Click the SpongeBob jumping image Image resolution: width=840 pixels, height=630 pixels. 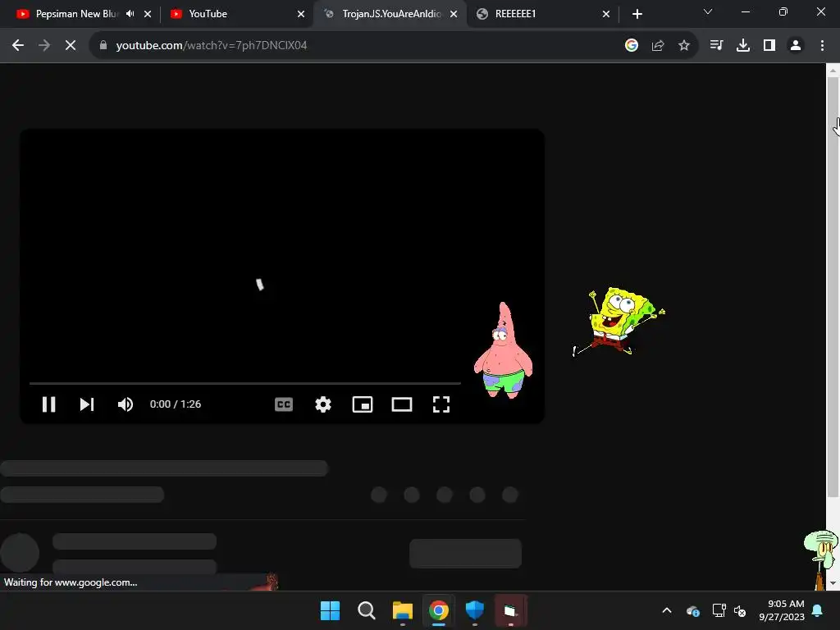(619, 322)
